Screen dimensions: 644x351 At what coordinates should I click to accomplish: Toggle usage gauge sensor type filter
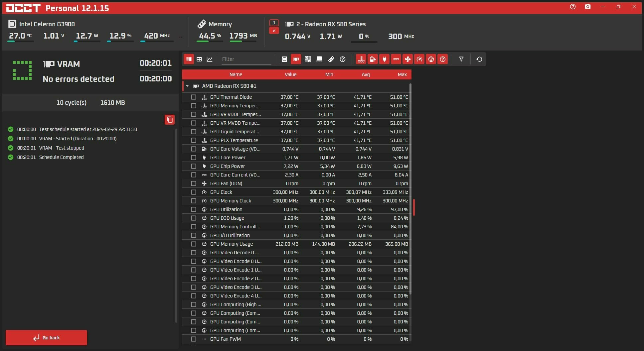pos(431,59)
